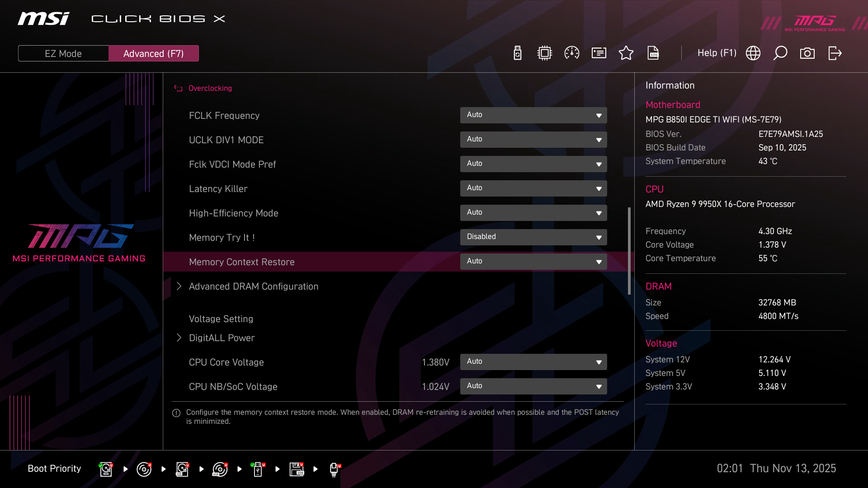Click the Favorites star icon
The height and width of the screenshot is (488, 868).
626,53
